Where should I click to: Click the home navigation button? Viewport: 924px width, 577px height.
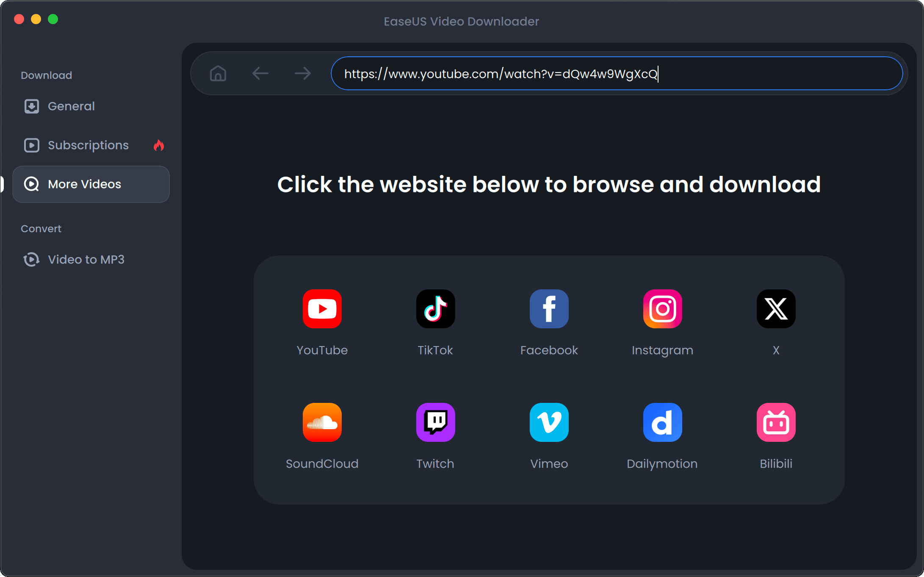[217, 73]
